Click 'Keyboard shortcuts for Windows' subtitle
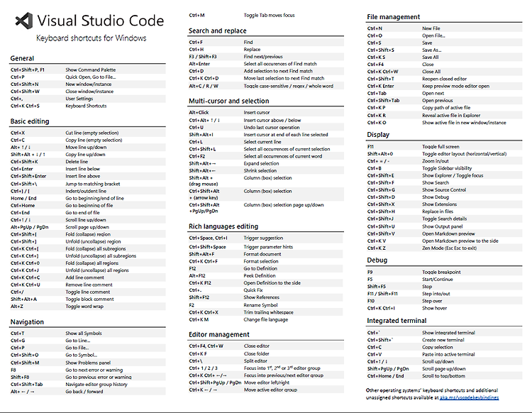The image size is (532, 413). pos(92,38)
